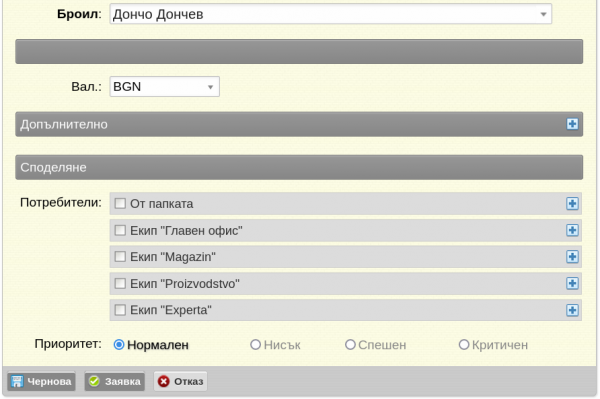Image resolution: width=600 pixels, height=399 pixels.
Task: Expand members of Екип "Experta"
Action: click(572, 310)
